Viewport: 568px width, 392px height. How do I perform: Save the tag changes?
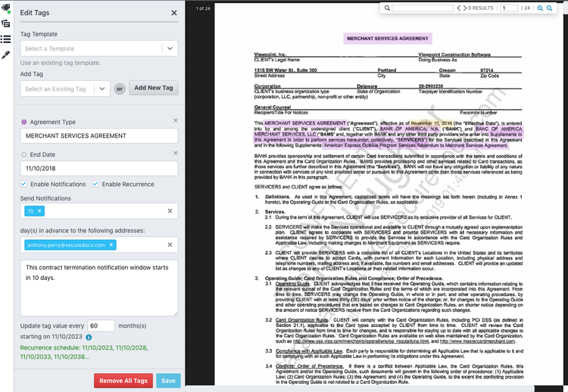pos(168,381)
